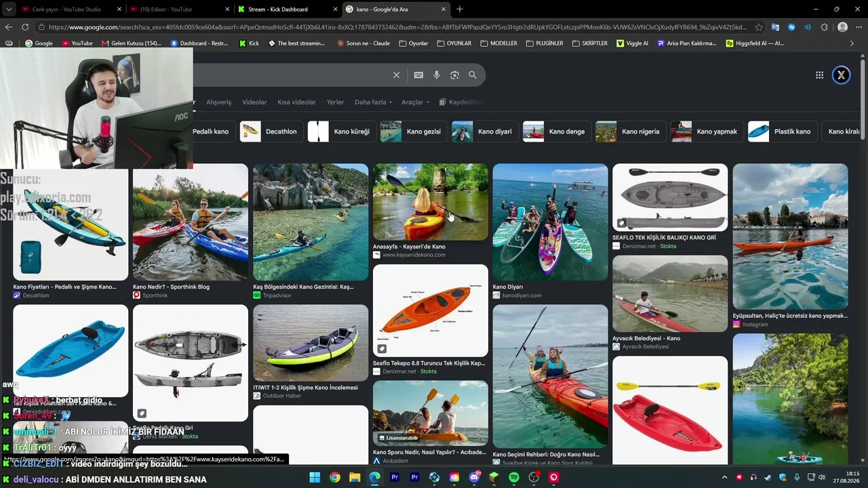Image resolution: width=868 pixels, height=488 pixels.
Task: Switch to the Edixor YouTube tab
Action: (x=179, y=9)
